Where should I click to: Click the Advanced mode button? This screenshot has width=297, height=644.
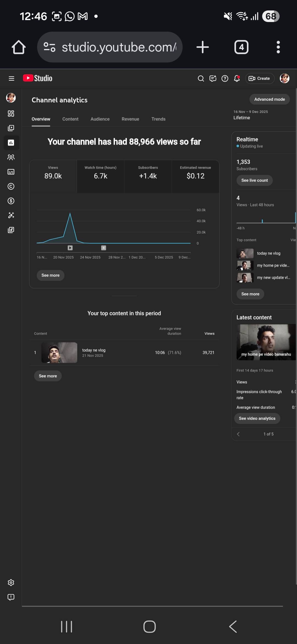point(269,99)
